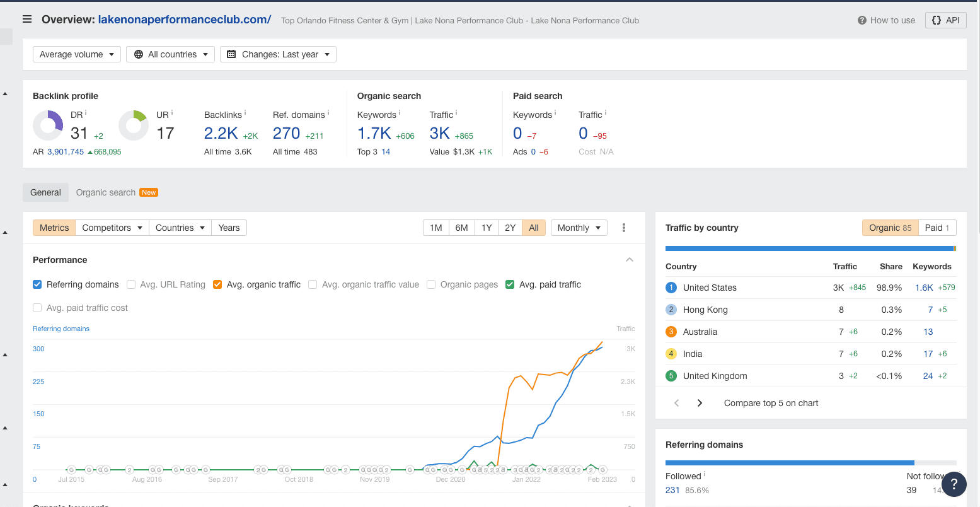Screen dimensions: 980x507
Task: Click the Hong Kong rank badge
Action: pos(671,310)
